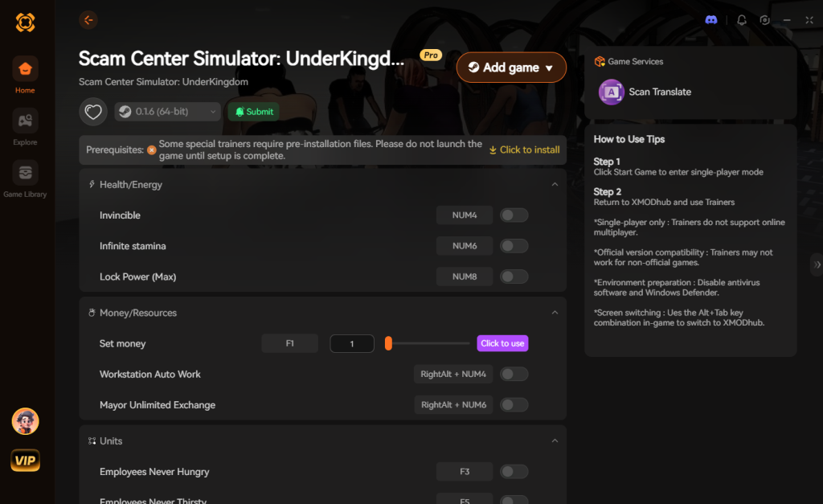This screenshot has height=504, width=823.
Task: Click the Scam Center Simulator game title
Action: 241,59
